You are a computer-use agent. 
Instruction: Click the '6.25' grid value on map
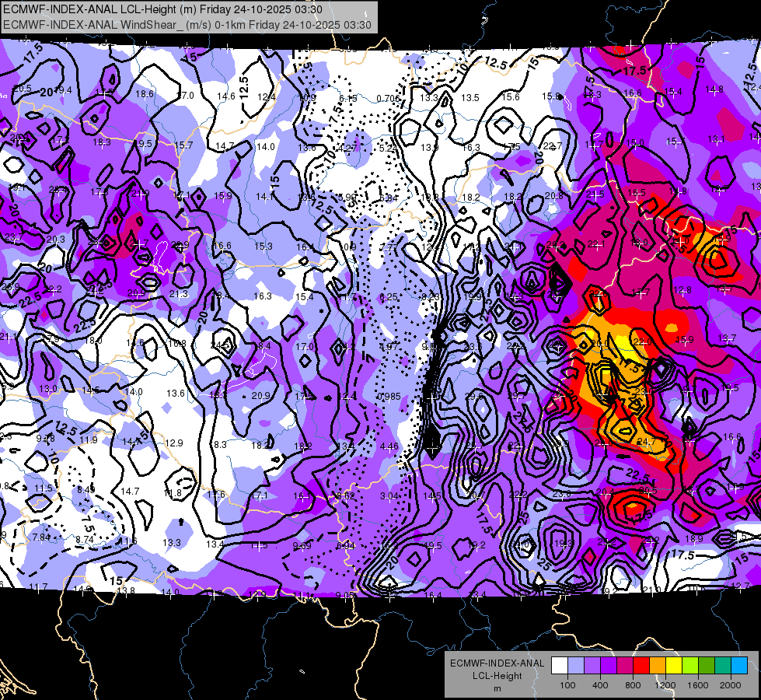click(x=388, y=297)
